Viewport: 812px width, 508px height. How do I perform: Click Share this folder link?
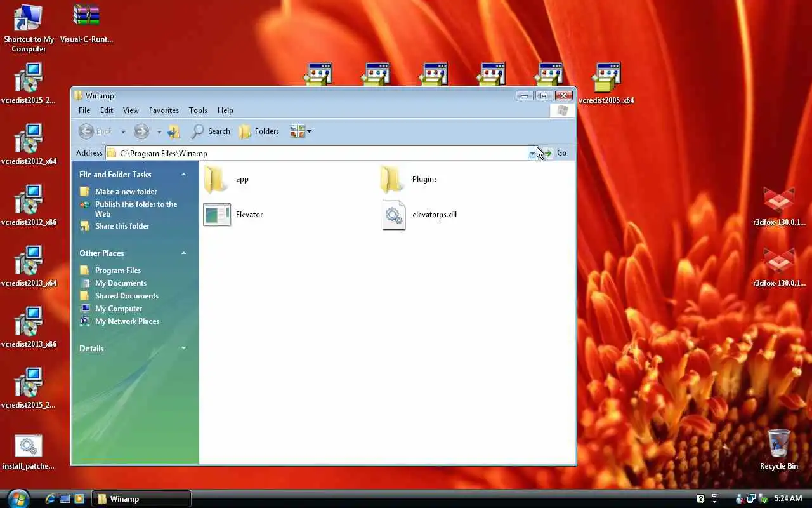tap(122, 226)
